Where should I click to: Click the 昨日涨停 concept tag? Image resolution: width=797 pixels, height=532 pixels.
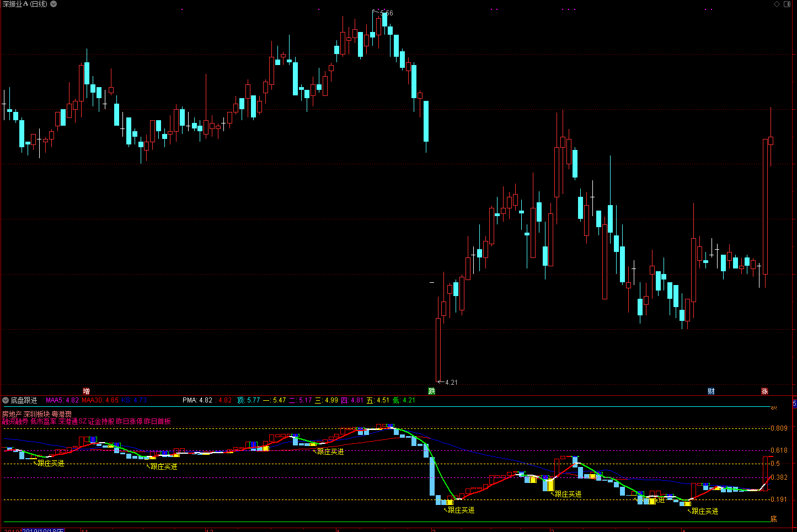(130, 421)
